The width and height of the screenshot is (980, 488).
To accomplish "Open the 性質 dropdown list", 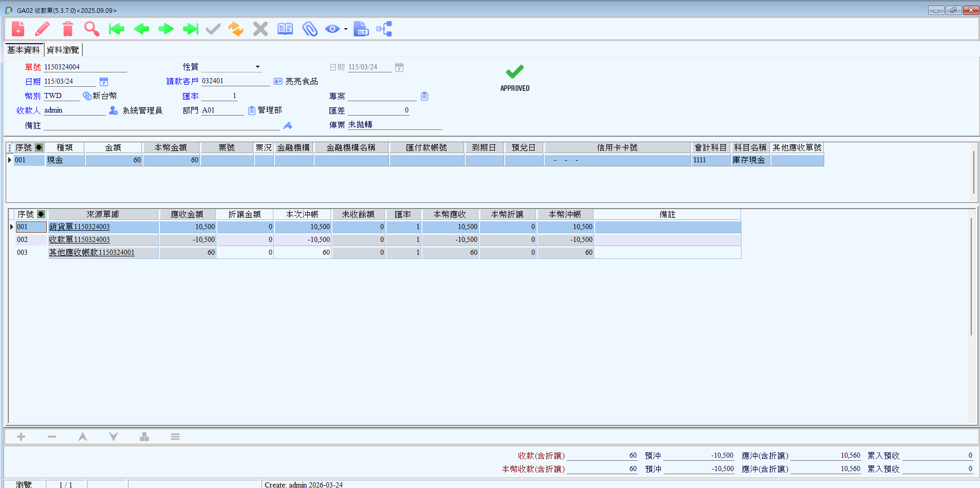I will pos(257,67).
